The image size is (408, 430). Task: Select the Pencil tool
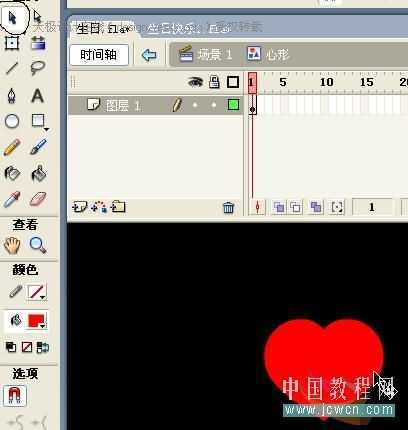pyautogui.click(x=12, y=147)
